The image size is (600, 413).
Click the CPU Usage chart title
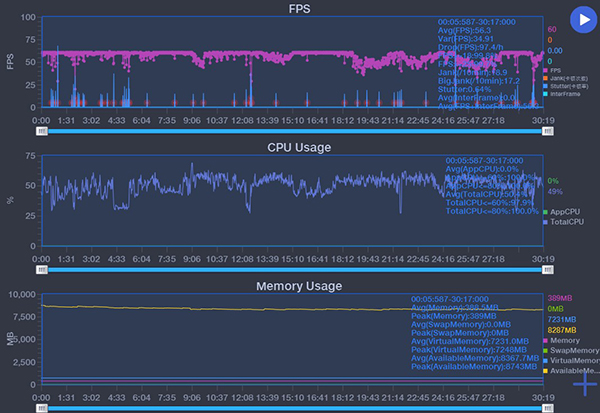[x=299, y=148]
